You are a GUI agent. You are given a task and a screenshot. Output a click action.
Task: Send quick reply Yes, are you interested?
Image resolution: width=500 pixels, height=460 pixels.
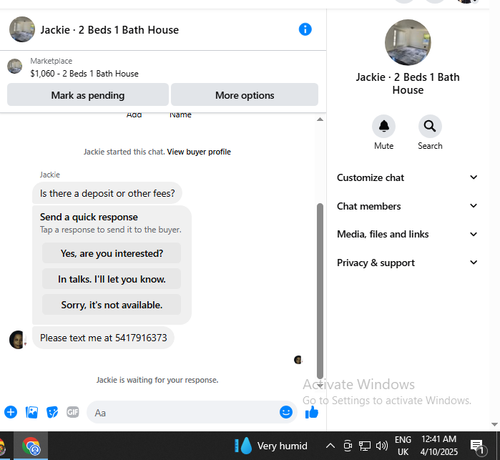click(111, 253)
